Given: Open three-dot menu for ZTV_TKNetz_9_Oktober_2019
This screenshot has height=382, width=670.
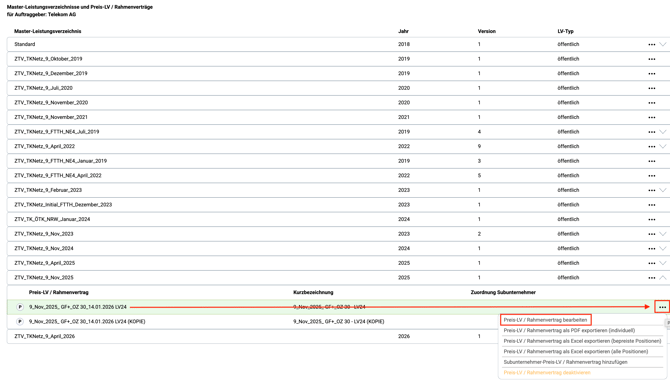Looking at the screenshot, I should (x=651, y=59).
